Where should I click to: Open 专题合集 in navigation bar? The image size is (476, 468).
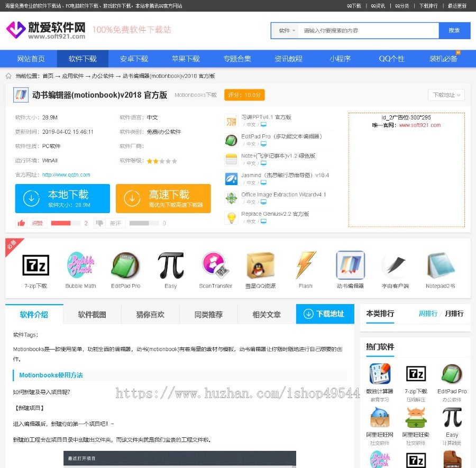coord(237,59)
